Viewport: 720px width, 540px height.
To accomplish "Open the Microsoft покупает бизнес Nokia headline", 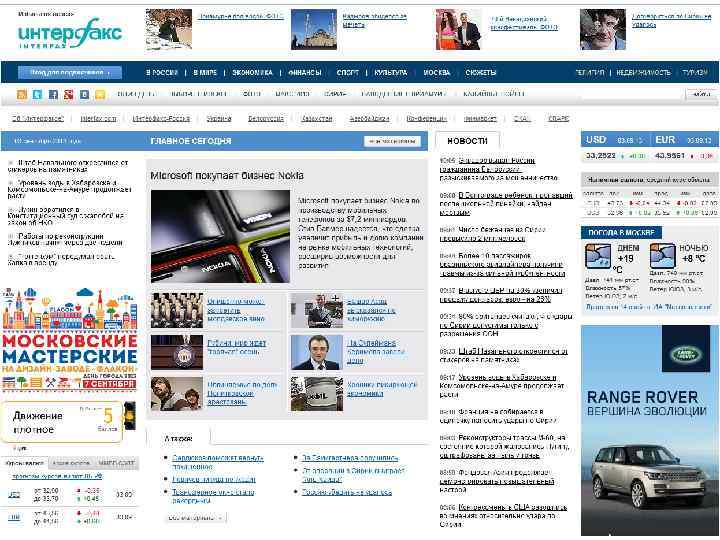I will [227, 175].
